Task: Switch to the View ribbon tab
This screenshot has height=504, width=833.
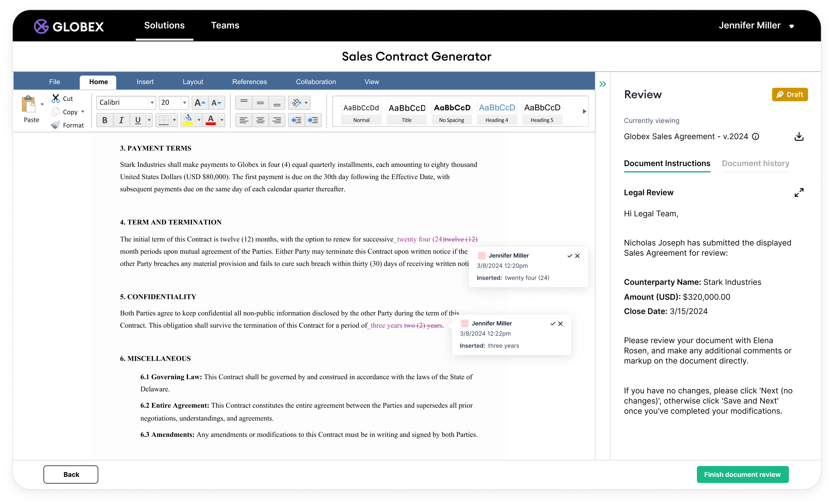Action: 371,82
